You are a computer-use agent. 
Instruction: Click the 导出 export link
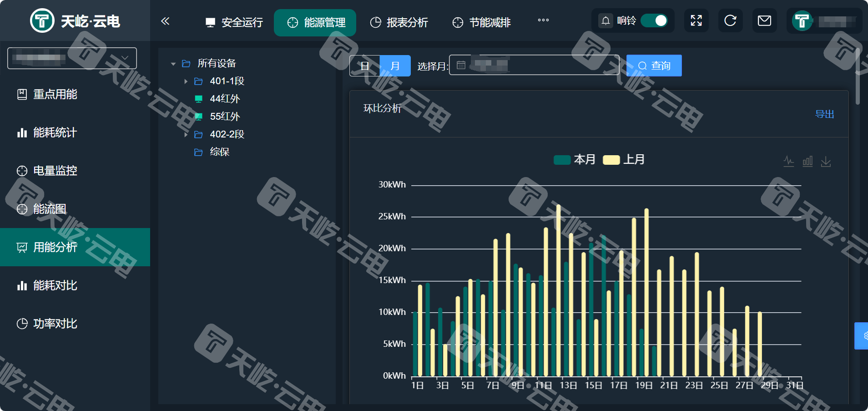(x=824, y=114)
